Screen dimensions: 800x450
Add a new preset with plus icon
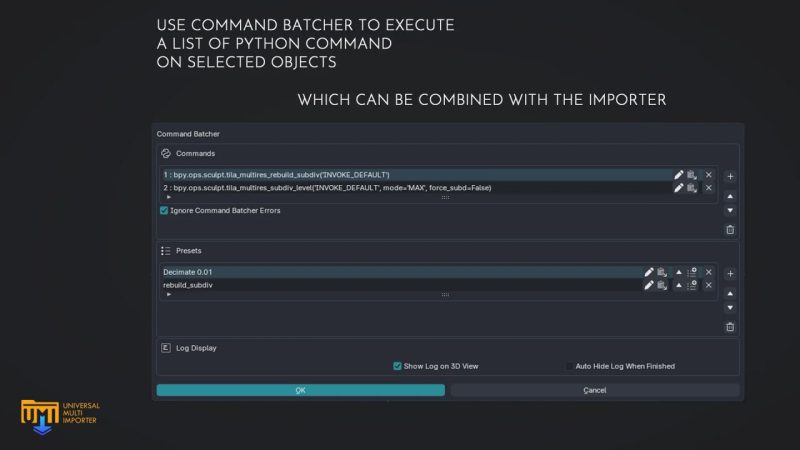[730, 273]
